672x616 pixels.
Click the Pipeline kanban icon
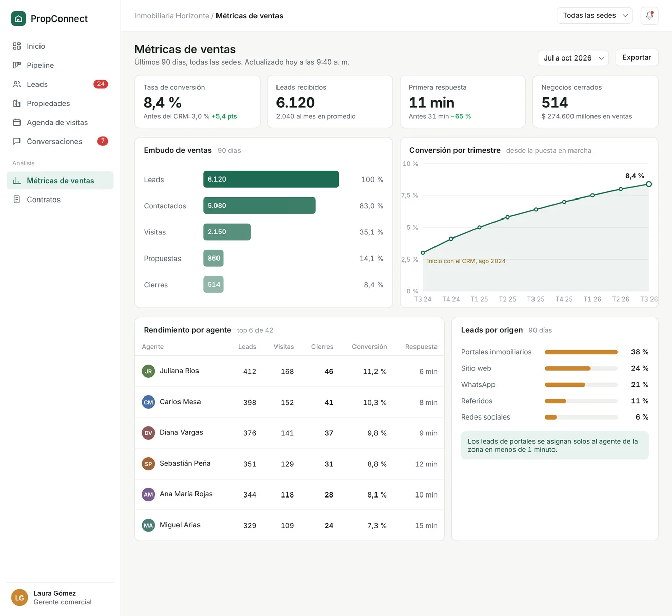17,65
